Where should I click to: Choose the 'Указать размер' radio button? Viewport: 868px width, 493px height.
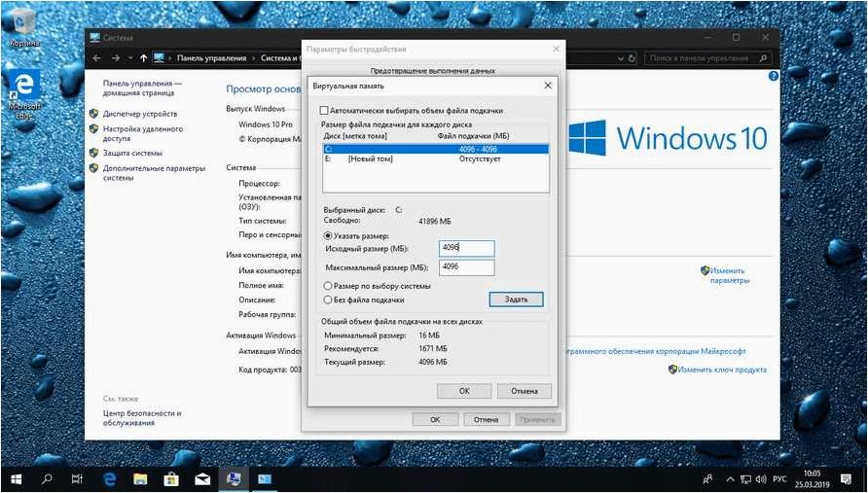click(x=328, y=235)
